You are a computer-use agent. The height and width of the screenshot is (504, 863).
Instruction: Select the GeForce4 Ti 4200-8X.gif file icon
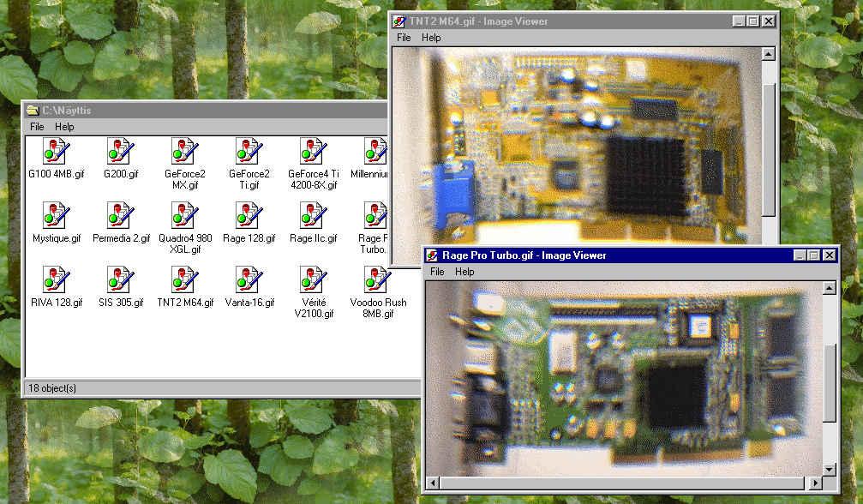[x=314, y=152]
